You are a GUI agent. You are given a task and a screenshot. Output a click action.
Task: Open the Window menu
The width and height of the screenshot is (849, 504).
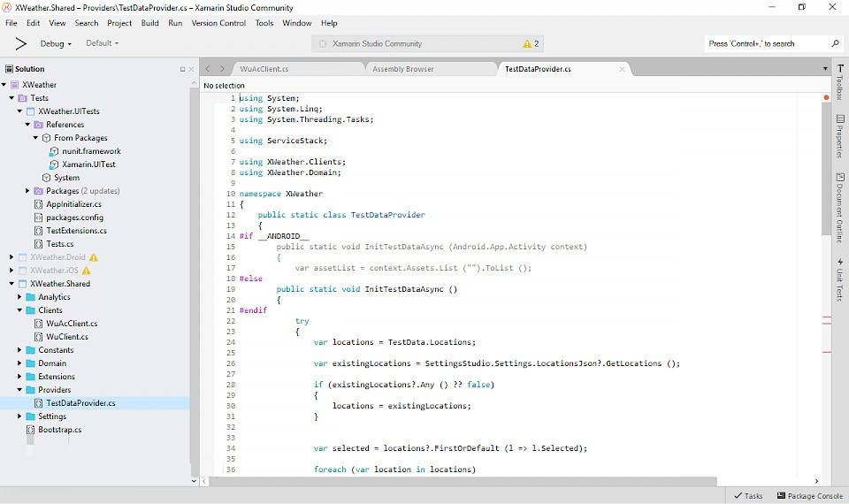(x=297, y=23)
